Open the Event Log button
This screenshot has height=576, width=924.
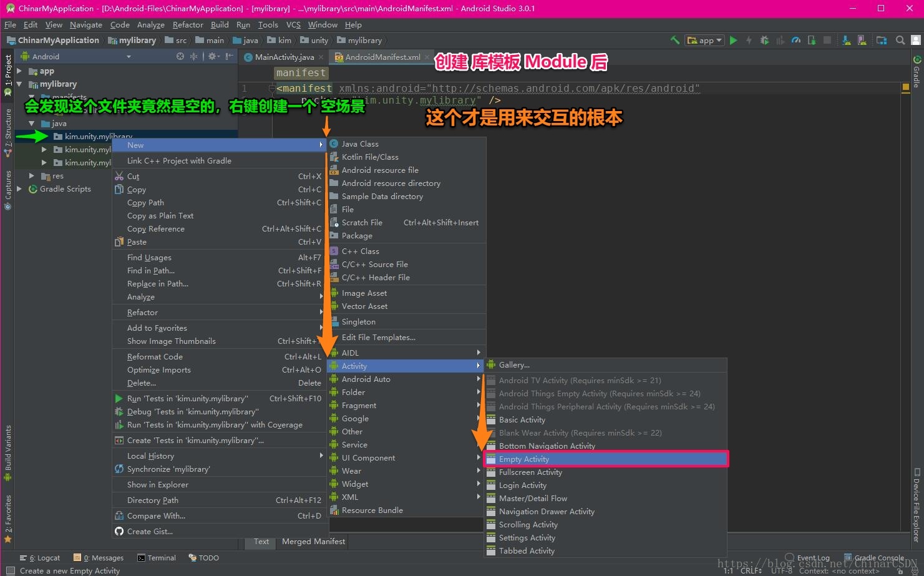[x=807, y=558]
